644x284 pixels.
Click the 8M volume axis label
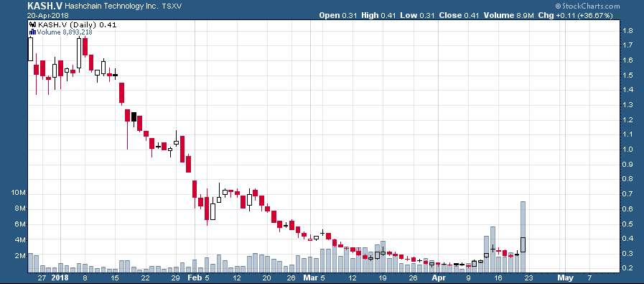(21, 209)
